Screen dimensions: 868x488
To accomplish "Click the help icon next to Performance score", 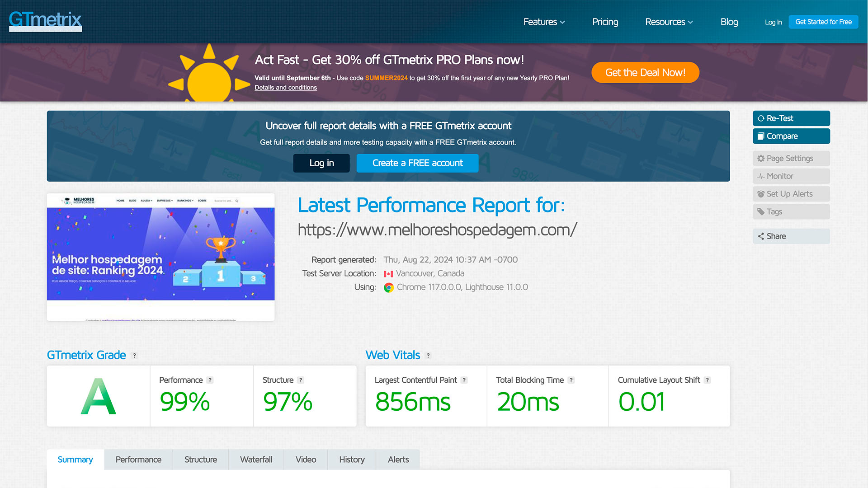I will (x=210, y=380).
